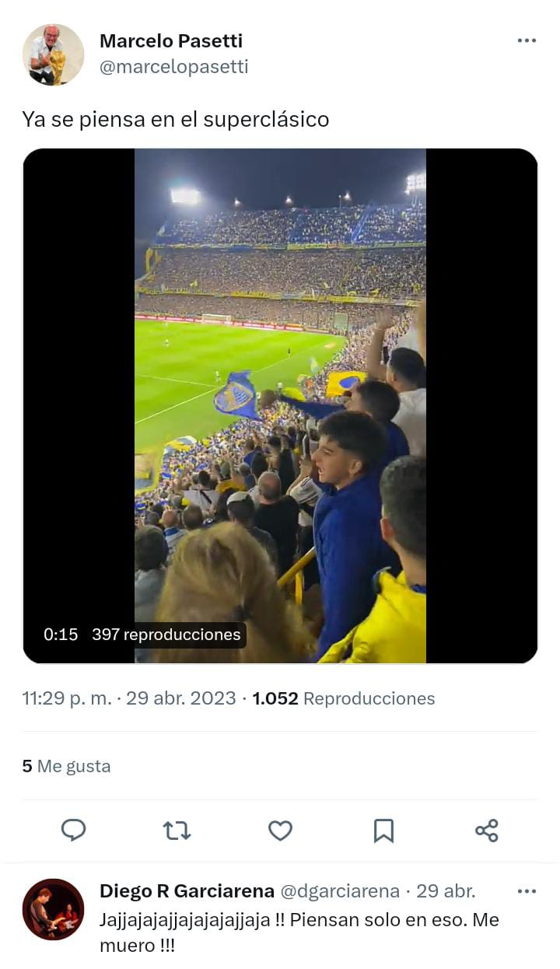Click the 29 abr. date on the reply

[x=446, y=891]
